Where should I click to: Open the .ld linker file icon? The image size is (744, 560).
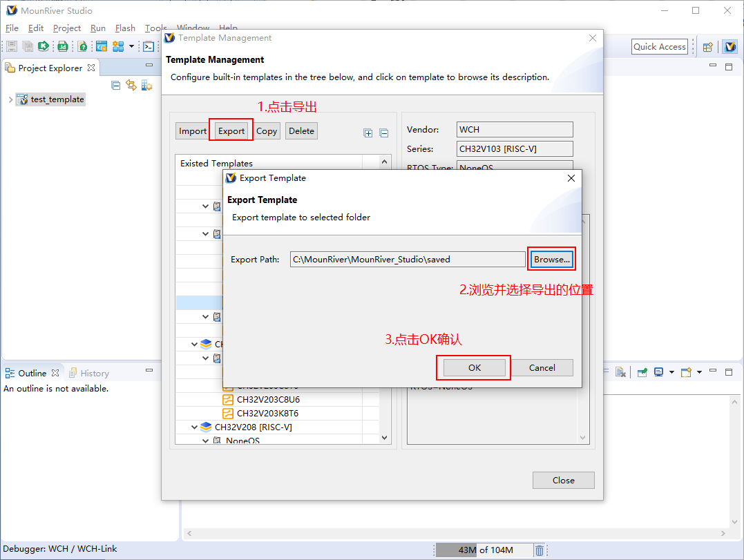pyautogui.click(x=63, y=46)
